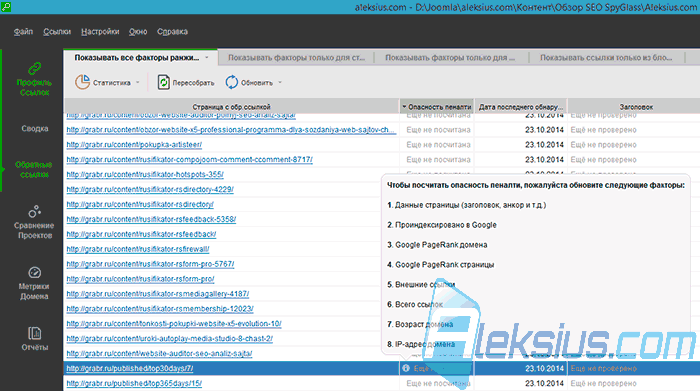
Task: Click the Дата последнего обнару... column header
Action: coord(521,107)
